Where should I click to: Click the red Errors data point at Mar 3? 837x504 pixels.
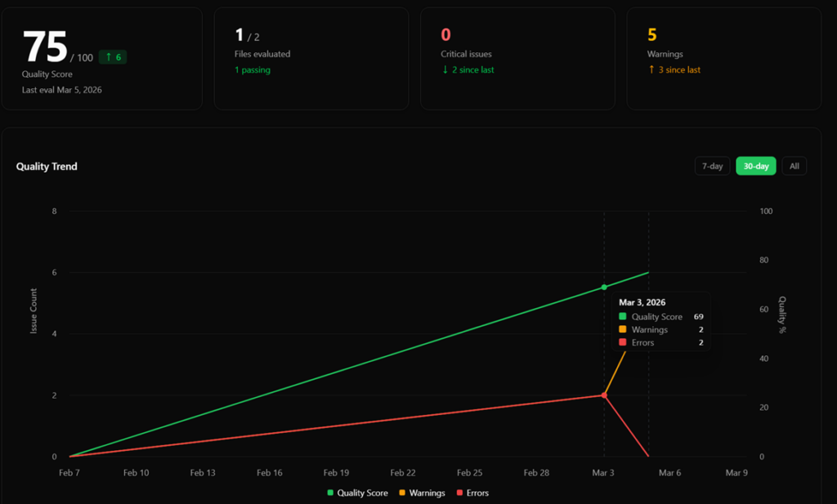604,395
